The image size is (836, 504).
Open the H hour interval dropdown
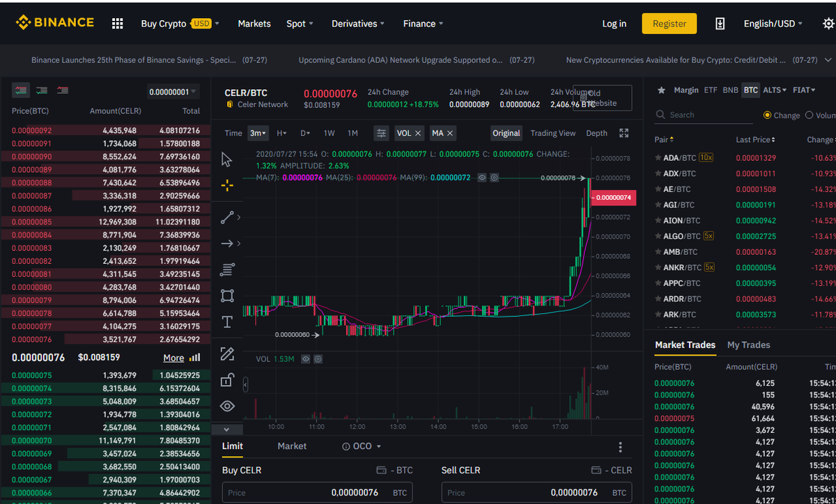(281, 133)
